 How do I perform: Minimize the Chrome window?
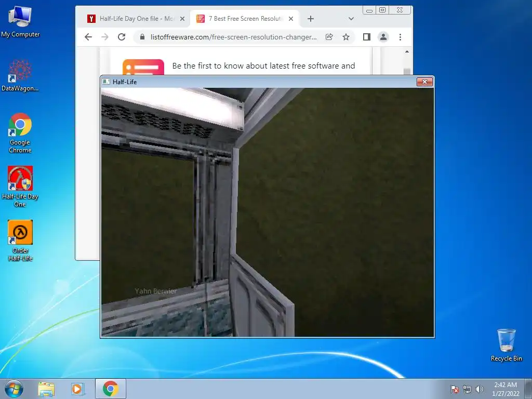(369, 10)
